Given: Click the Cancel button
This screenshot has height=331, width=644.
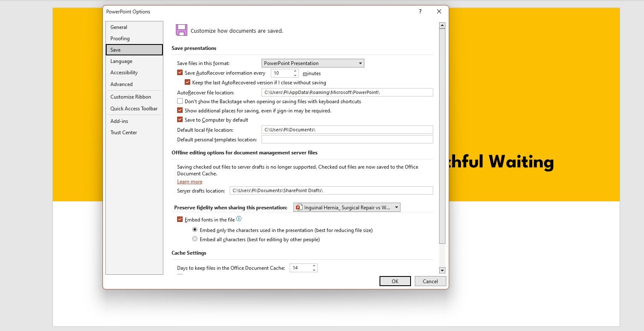Looking at the screenshot, I should (x=430, y=281).
